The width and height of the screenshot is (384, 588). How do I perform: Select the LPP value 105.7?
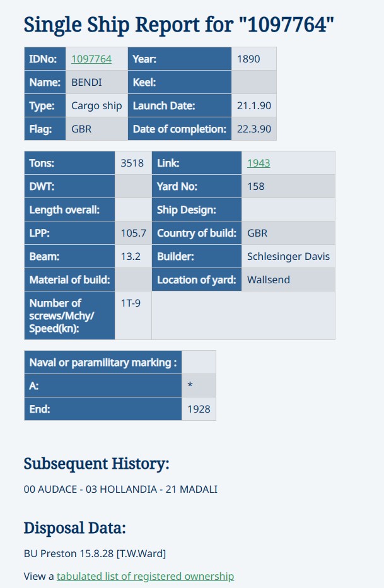pyautogui.click(x=134, y=233)
